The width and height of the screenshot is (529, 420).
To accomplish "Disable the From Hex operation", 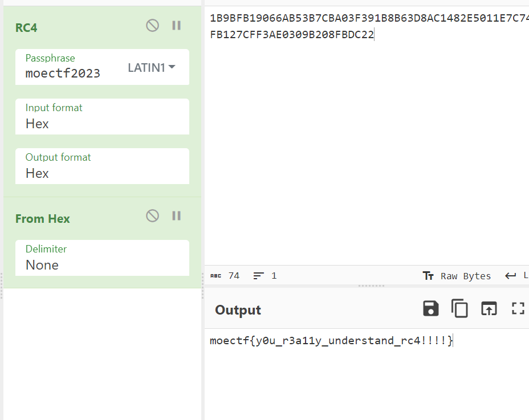I will [x=152, y=215].
